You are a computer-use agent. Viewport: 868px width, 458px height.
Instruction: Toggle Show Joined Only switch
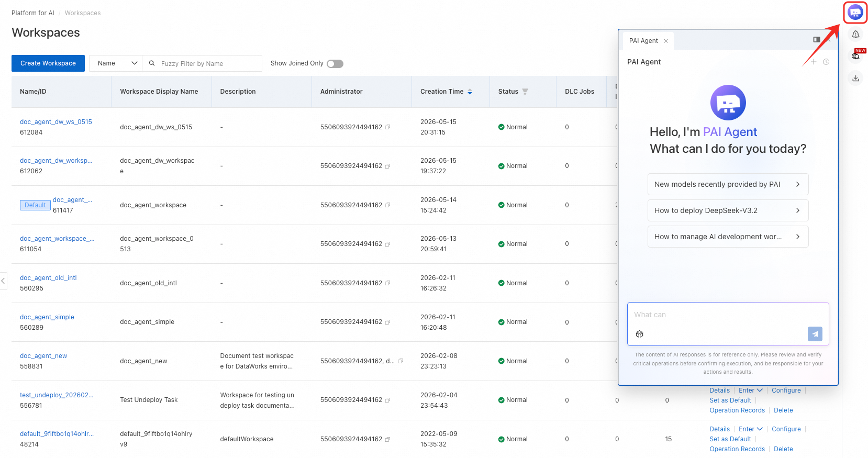point(335,64)
